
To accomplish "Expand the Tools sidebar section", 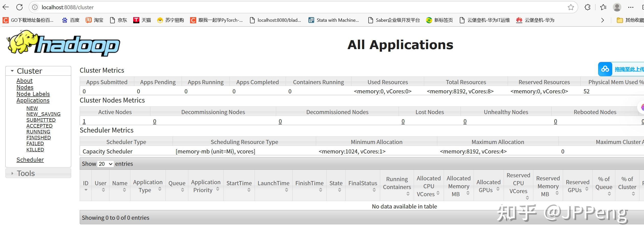I will 12,173.
